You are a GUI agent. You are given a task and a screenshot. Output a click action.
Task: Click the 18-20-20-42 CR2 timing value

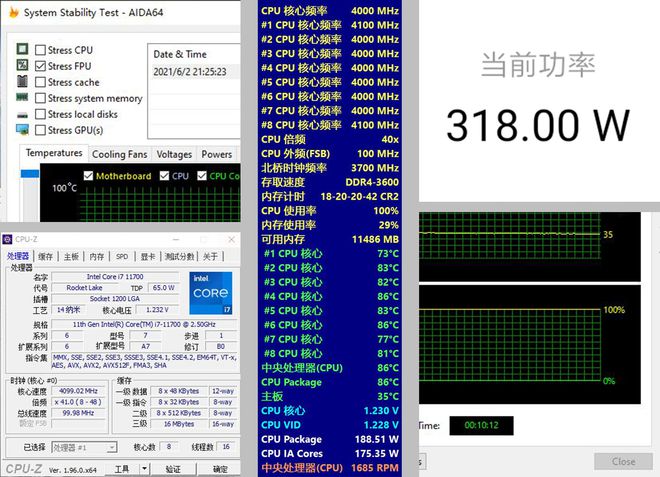click(x=359, y=197)
